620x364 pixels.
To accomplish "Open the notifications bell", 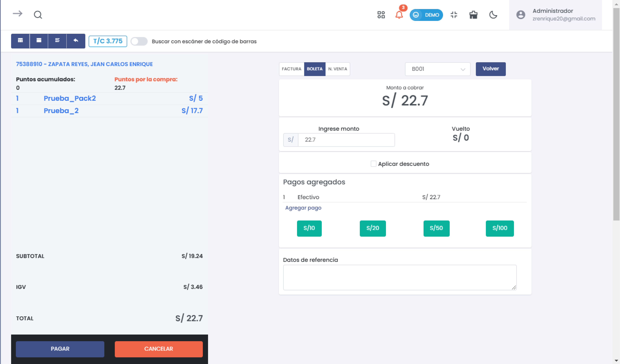I will 399,15.
